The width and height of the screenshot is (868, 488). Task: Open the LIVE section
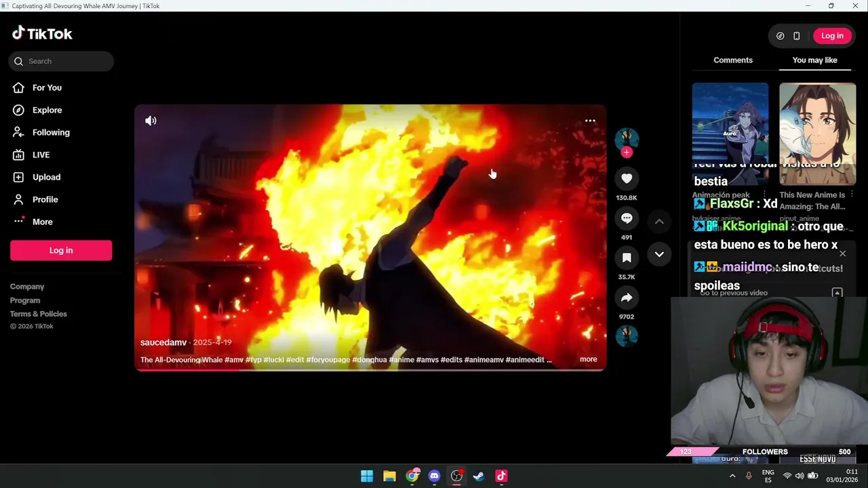point(41,155)
